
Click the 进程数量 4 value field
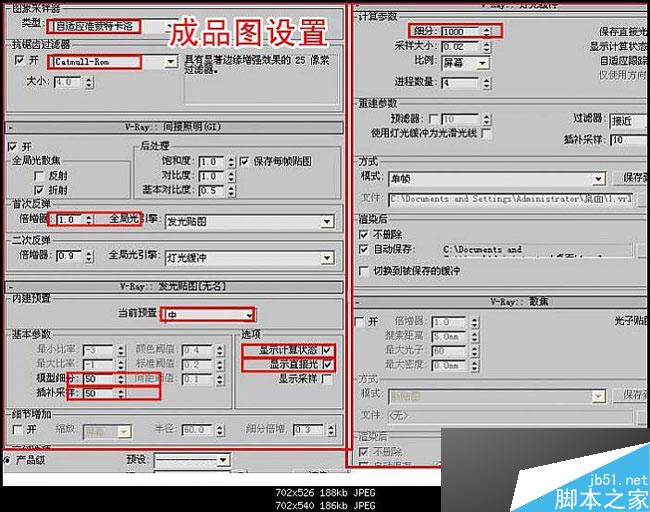click(x=460, y=83)
